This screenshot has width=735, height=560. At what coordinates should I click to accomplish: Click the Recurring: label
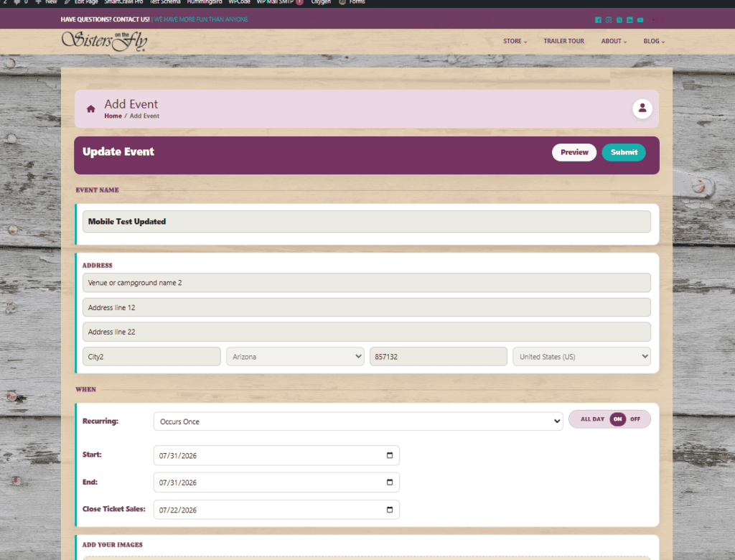100,421
